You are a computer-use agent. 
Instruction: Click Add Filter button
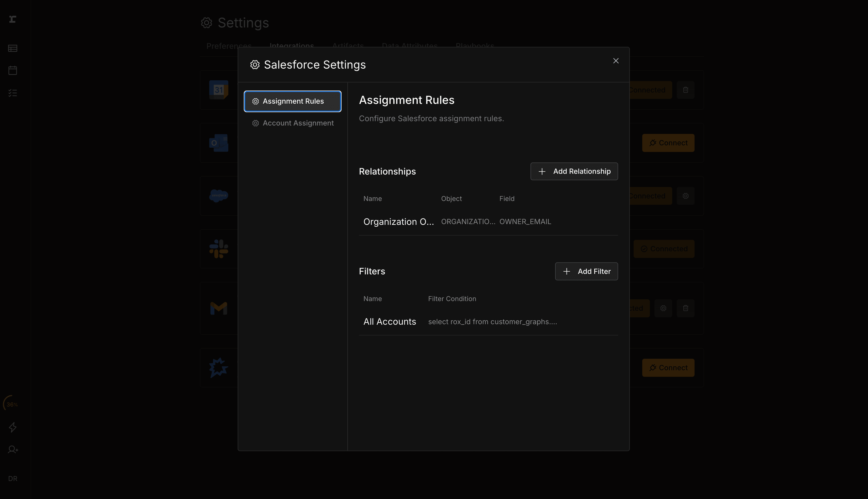tap(586, 271)
